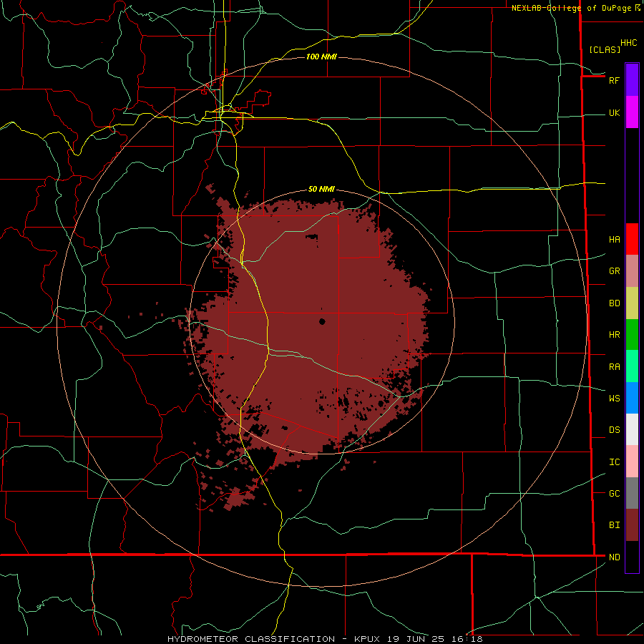The image size is (644, 644).
Task: Click the BI legend label
Action: click(614, 525)
